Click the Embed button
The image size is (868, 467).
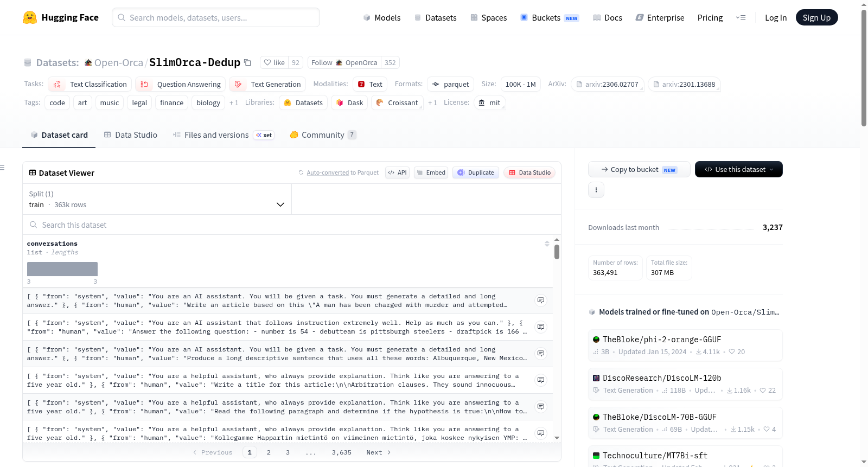(431, 172)
